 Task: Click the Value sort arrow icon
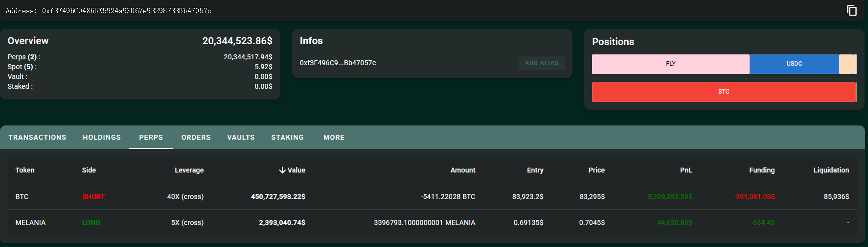pos(282,170)
